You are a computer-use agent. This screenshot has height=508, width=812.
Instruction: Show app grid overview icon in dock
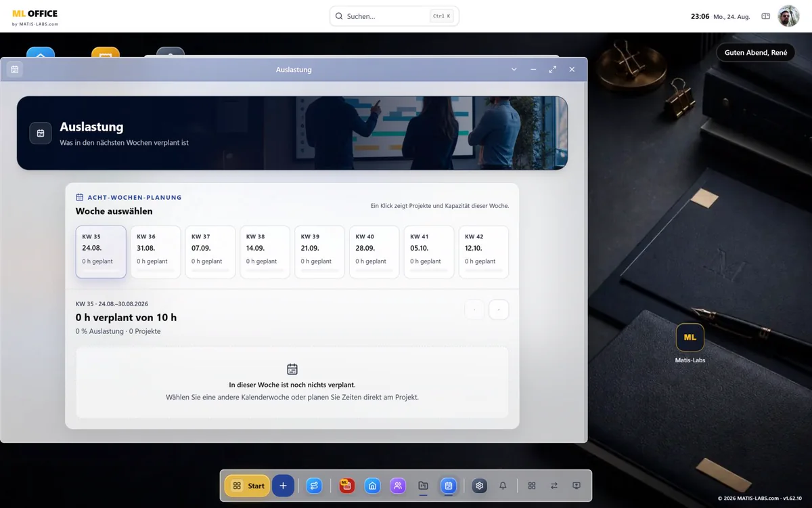532,486
